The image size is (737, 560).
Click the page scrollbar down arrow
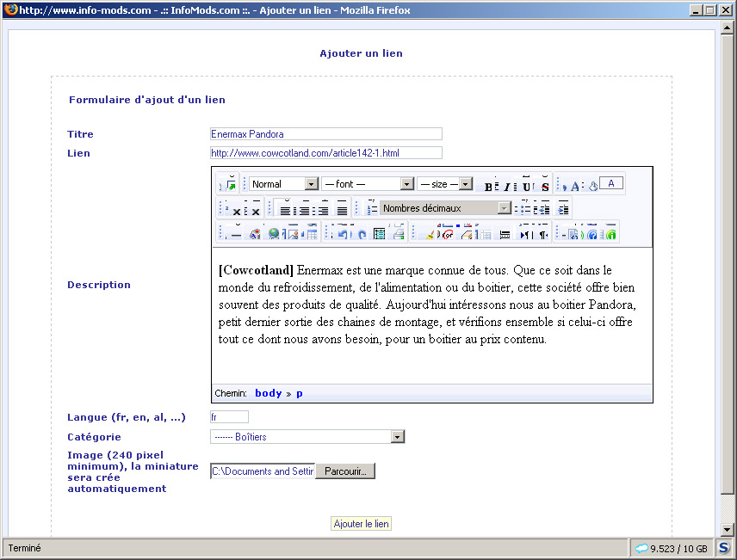point(727,530)
